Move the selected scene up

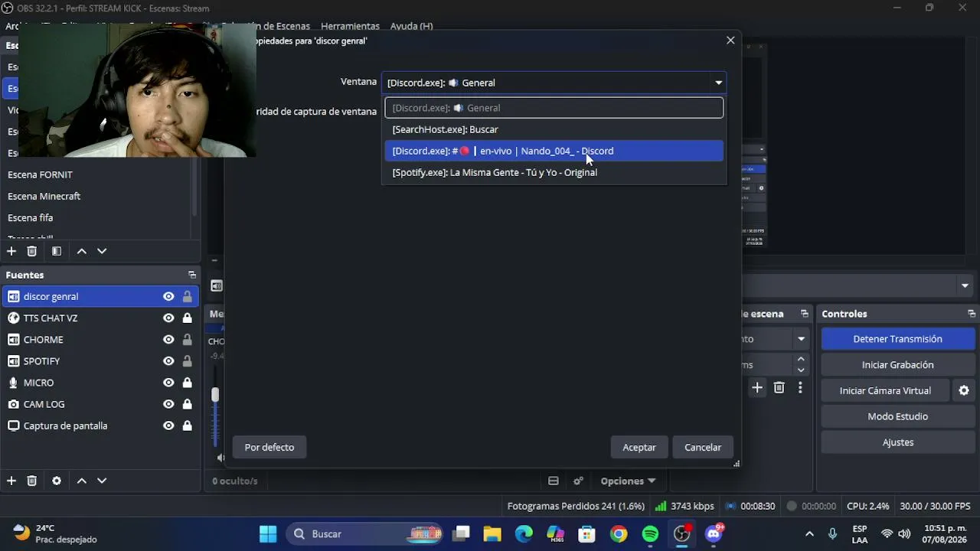(82, 251)
